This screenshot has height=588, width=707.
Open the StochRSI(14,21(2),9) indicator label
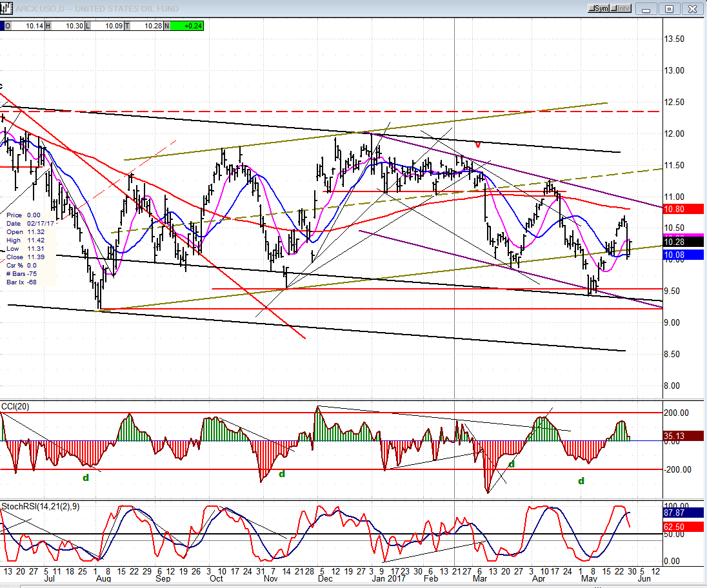(41, 507)
